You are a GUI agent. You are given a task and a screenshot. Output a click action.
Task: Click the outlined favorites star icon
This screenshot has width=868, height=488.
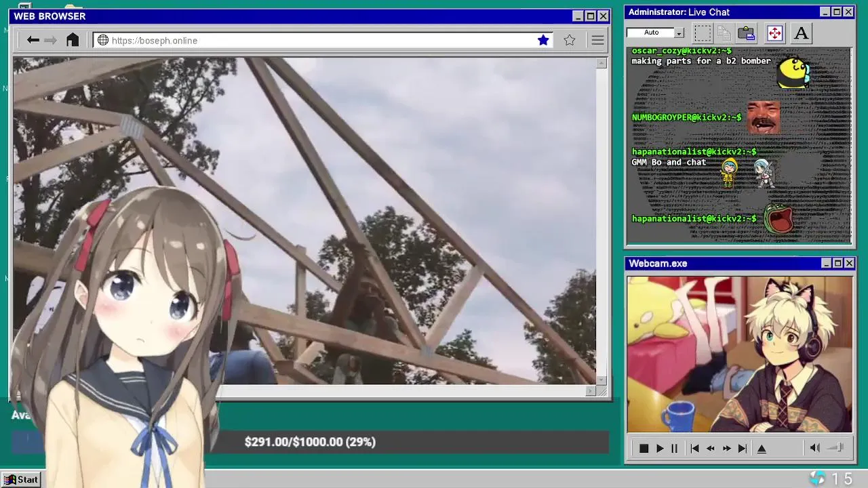[x=570, y=41]
